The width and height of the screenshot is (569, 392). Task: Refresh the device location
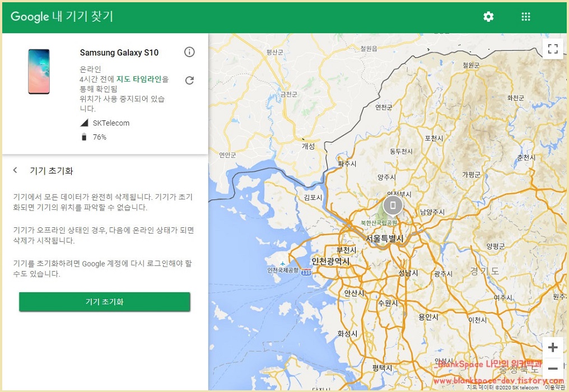coord(189,80)
